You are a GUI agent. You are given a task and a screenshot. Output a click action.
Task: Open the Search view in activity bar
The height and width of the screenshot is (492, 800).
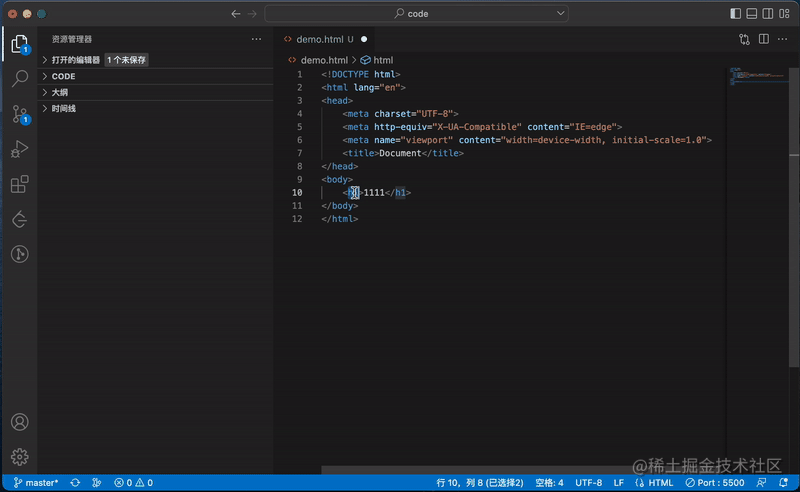click(x=19, y=78)
